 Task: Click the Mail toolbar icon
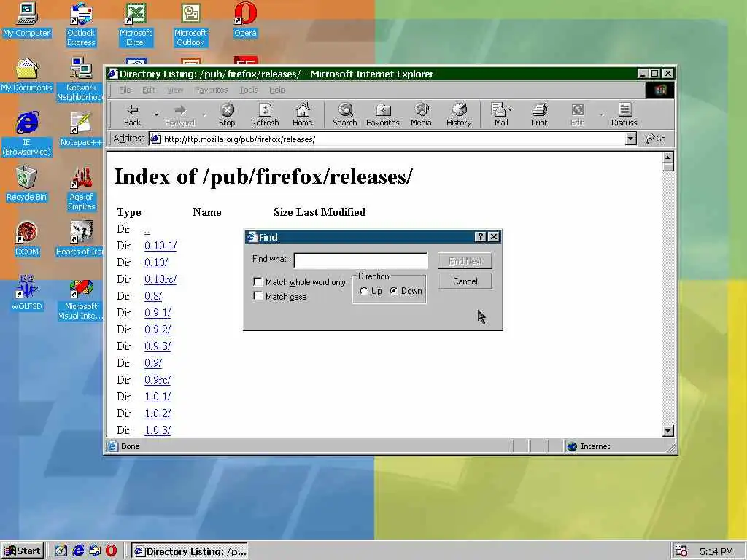498,114
